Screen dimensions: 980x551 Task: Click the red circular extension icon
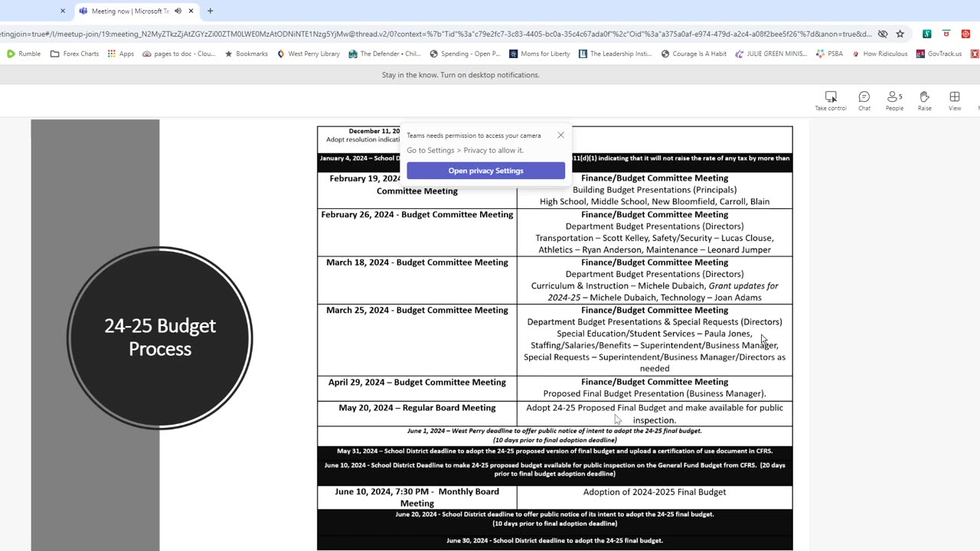pyautogui.click(x=966, y=34)
